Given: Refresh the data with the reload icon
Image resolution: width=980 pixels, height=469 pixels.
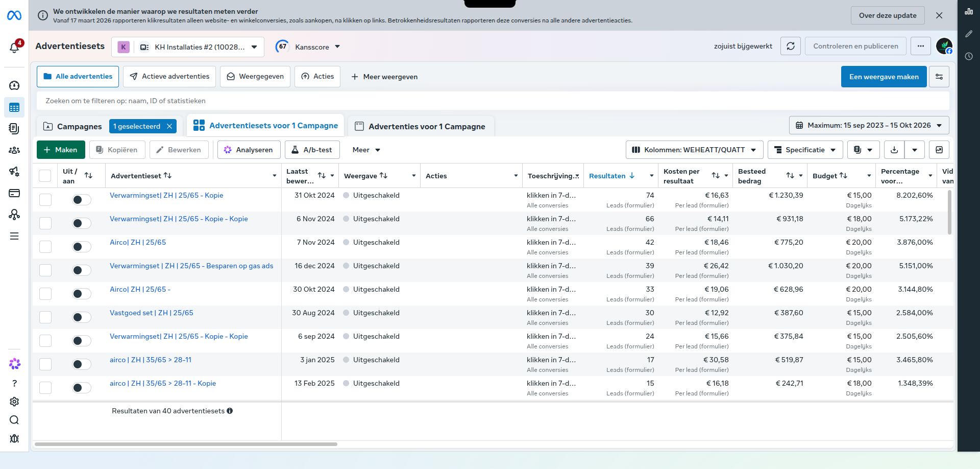Looking at the screenshot, I should [x=791, y=46].
